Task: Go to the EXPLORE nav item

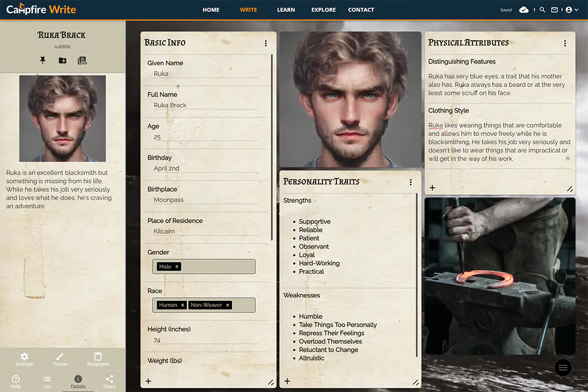Action: pyautogui.click(x=323, y=10)
